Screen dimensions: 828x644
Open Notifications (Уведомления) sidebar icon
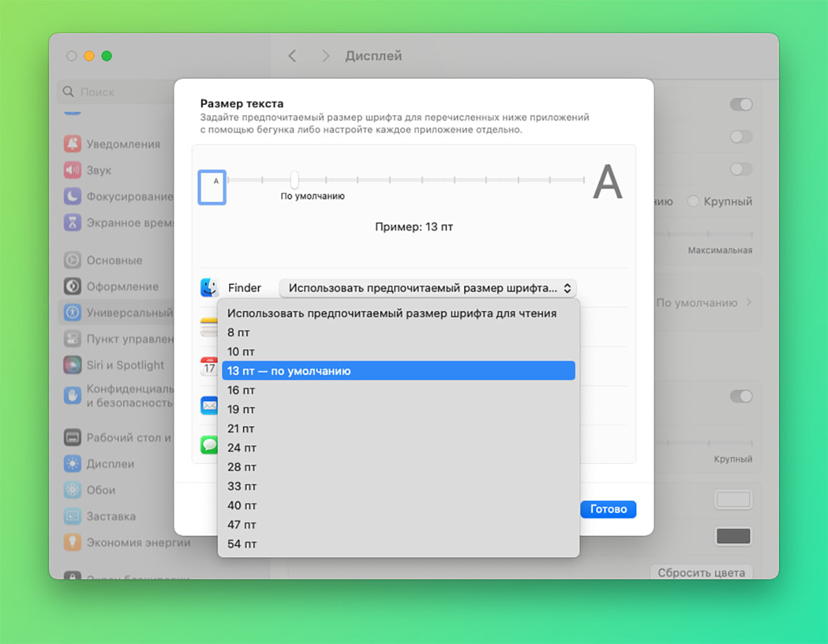72,143
